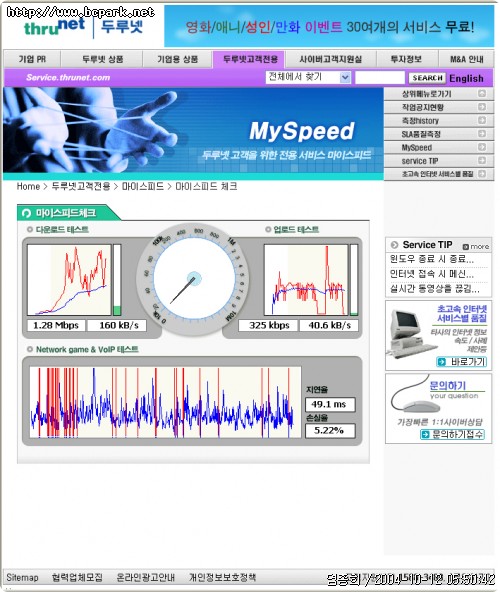500x592 pixels.
Task: Go to Home in the breadcrumb
Action: click(x=28, y=186)
